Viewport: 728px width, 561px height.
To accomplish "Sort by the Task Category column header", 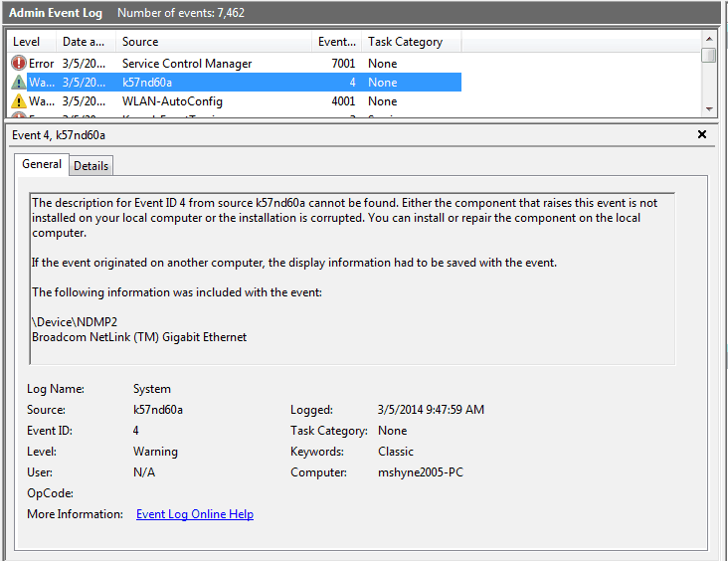I will (412, 42).
